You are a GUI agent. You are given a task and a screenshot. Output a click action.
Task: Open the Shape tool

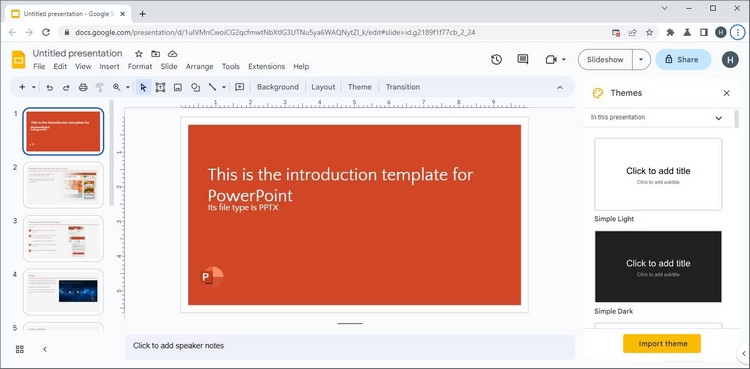195,87
